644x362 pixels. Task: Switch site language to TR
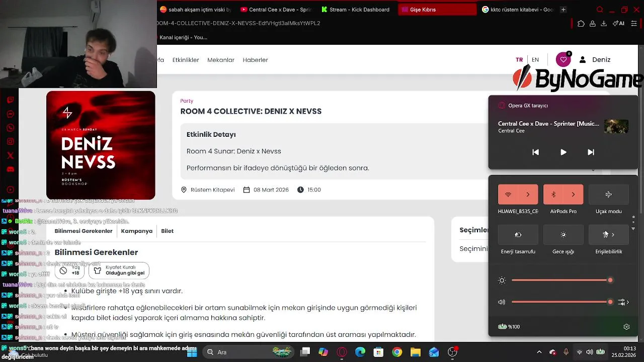[x=519, y=60]
